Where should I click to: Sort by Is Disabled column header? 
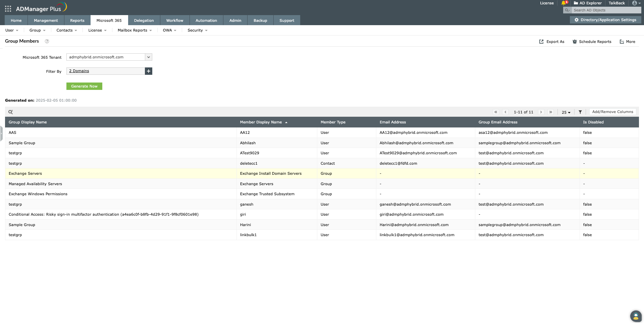593,122
